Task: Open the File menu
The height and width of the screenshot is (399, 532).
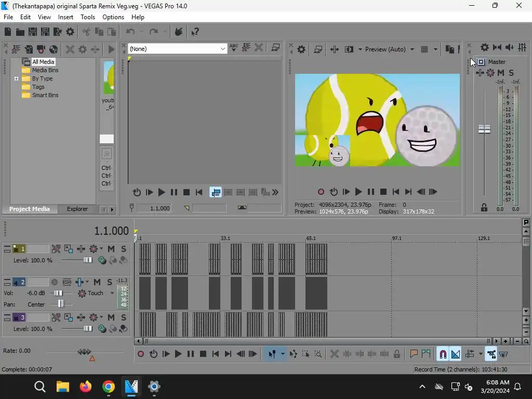Action: click(x=8, y=17)
